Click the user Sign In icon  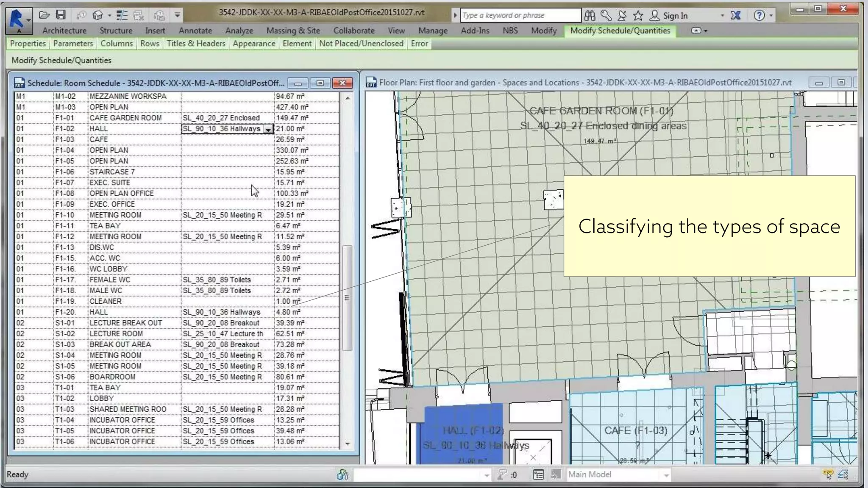tap(655, 16)
